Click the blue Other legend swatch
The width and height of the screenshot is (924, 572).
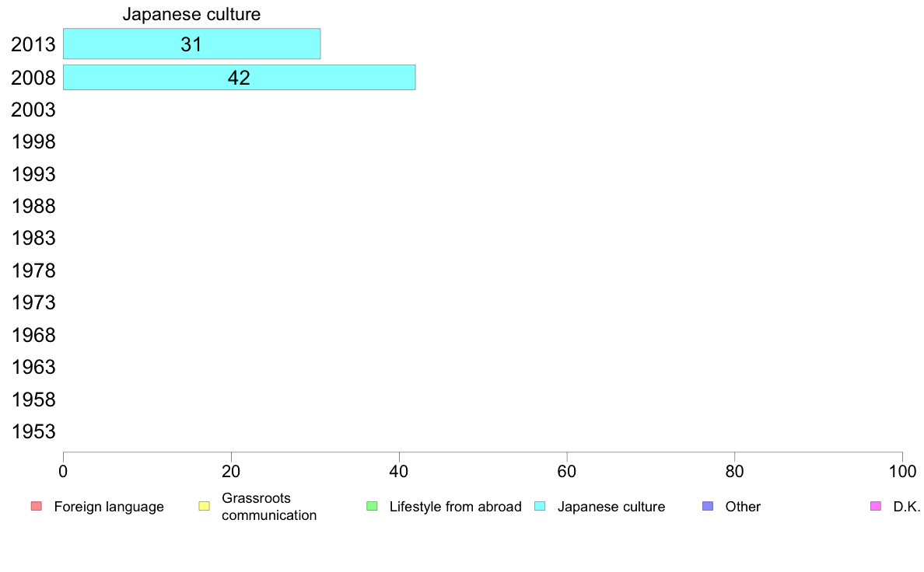click(x=708, y=506)
